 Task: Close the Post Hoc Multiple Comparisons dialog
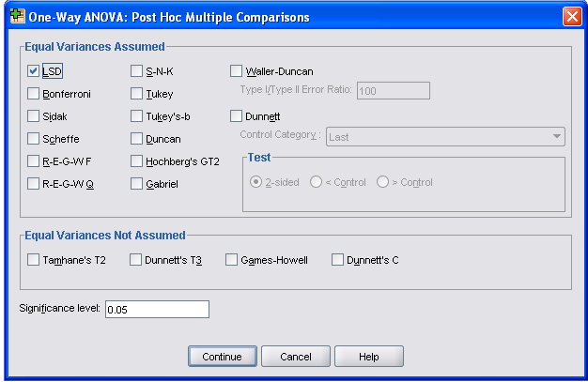571,17
